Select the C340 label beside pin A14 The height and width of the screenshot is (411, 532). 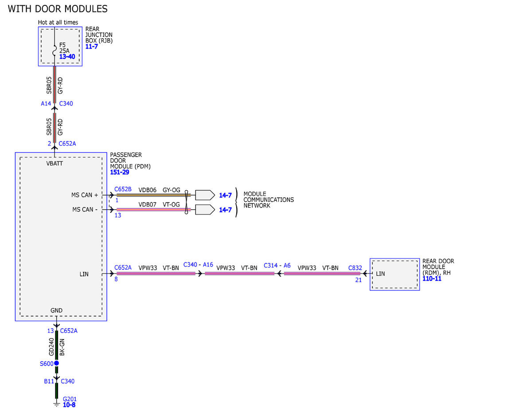coord(66,104)
